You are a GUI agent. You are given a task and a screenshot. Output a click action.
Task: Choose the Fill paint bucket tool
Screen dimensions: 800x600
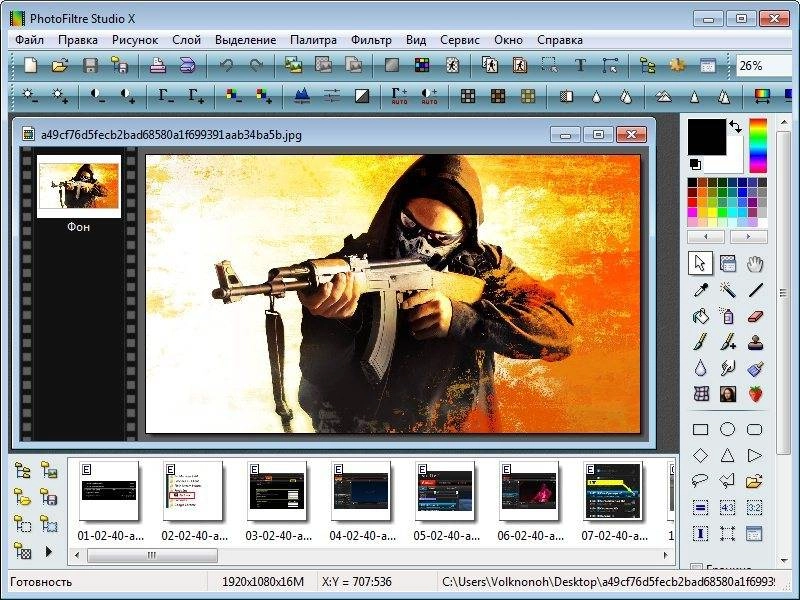701,316
